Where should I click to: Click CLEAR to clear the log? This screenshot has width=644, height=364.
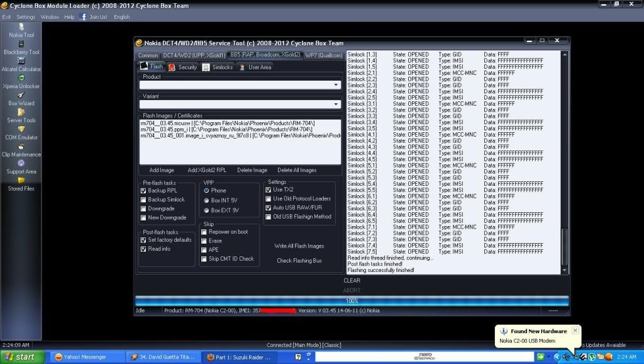pyautogui.click(x=352, y=280)
